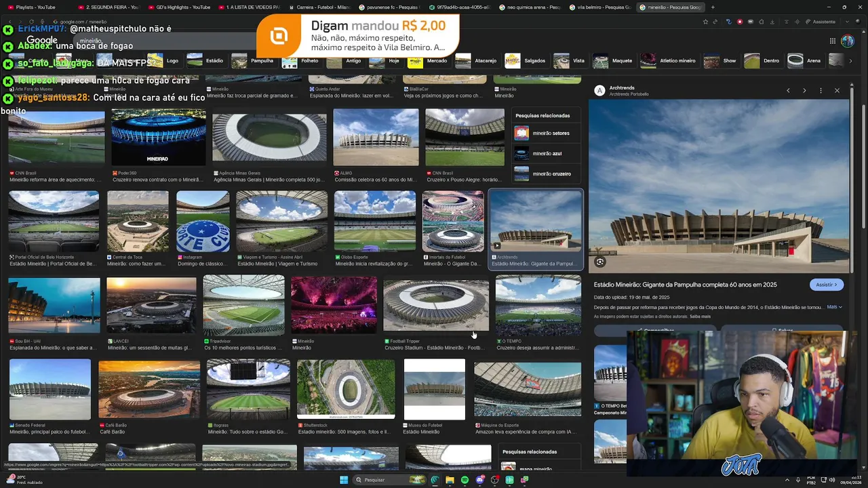Open Máquina do Esporte Amazon thumbnail
This screenshot has height=488, width=868.
click(528, 389)
